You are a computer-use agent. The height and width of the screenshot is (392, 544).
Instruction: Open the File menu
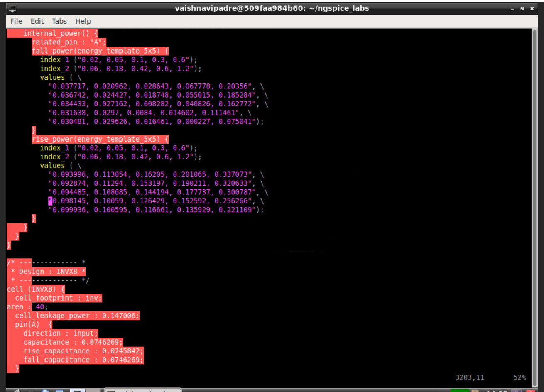pyautogui.click(x=16, y=21)
